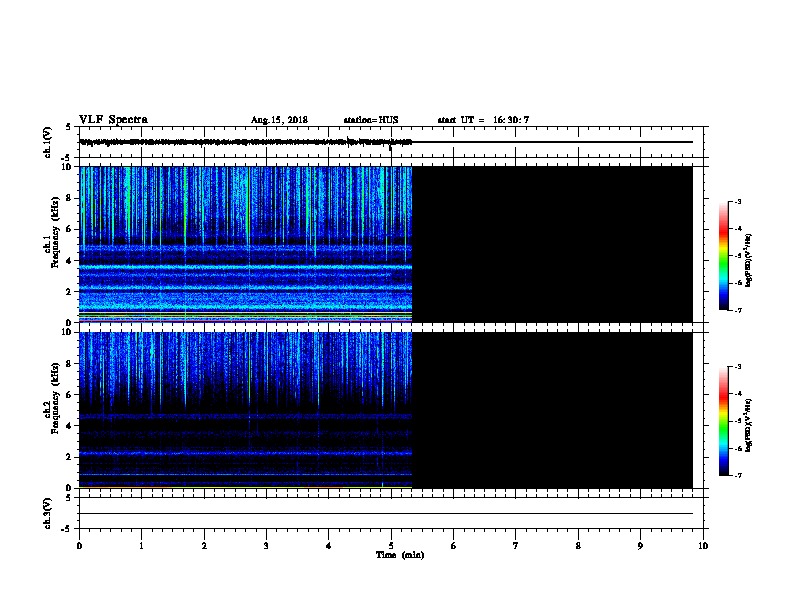Click time axis tick label "3"

266,545
